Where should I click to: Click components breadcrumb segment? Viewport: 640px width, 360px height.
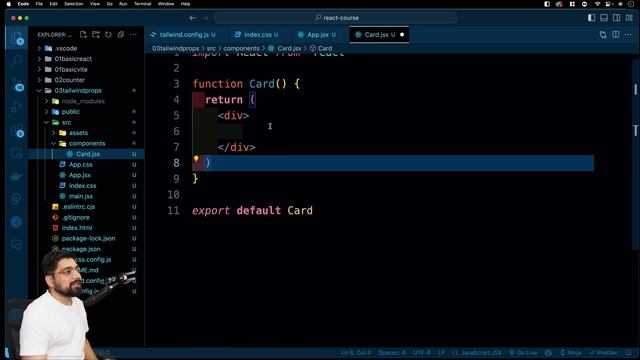click(x=241, y=48)
